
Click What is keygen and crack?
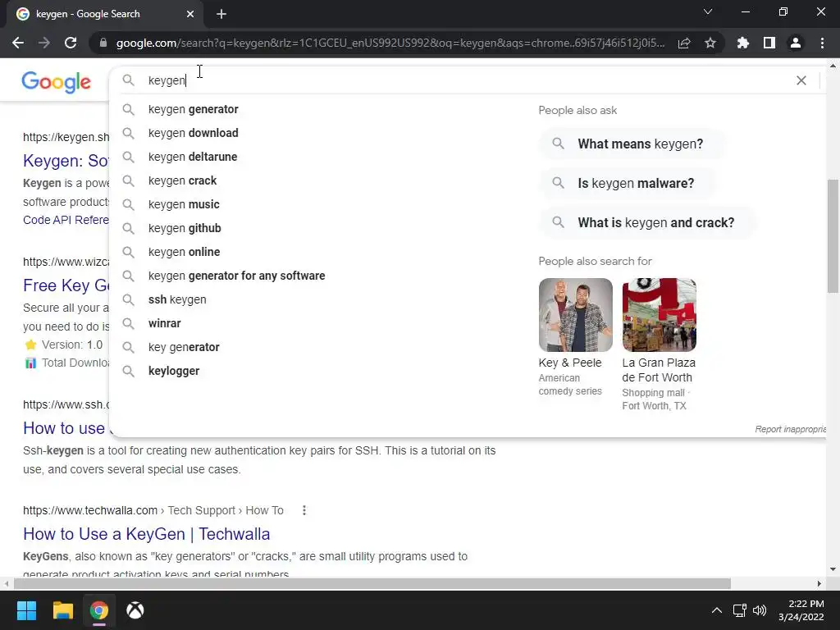click(x=648, y=222)
